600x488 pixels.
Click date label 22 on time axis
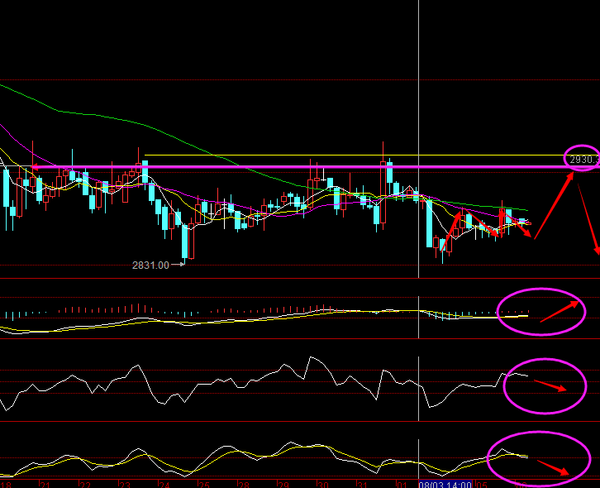coord(85,485)
